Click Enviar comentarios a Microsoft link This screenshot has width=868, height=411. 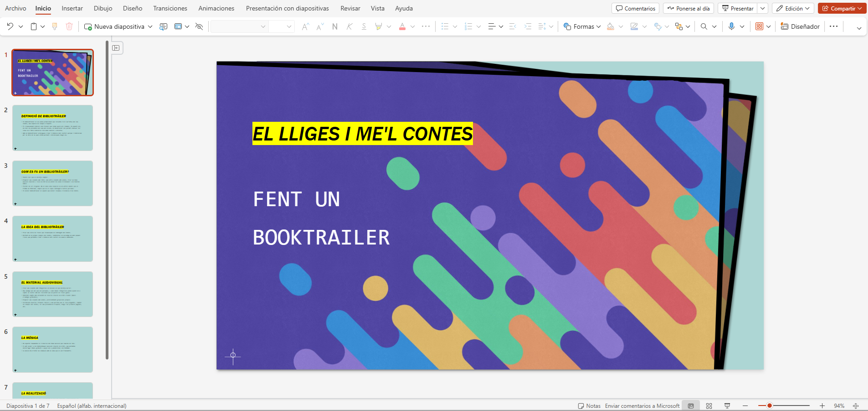coord(642,406)
